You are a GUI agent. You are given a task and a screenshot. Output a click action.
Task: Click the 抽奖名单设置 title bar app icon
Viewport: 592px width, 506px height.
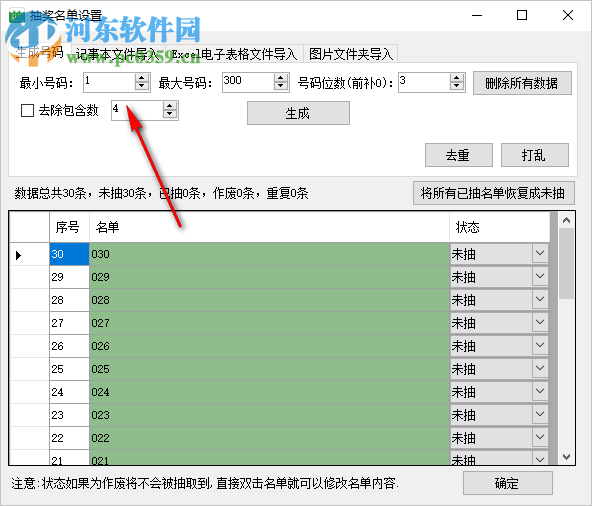point(17,16)
